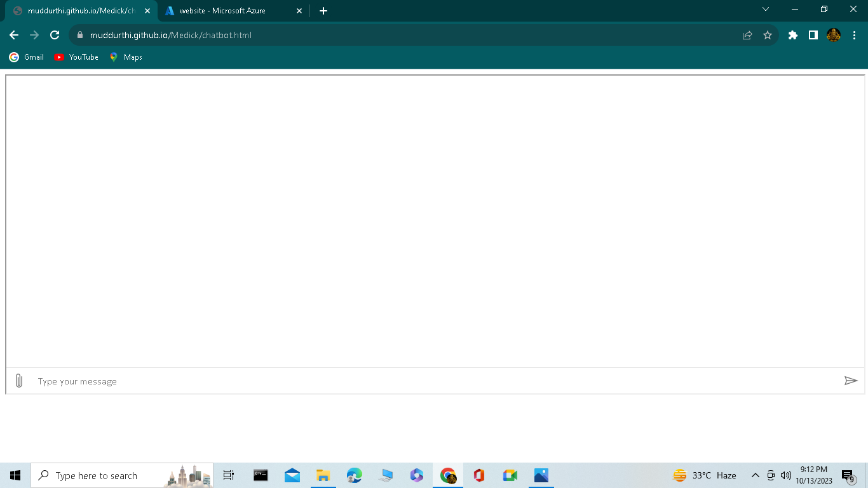Click the speaker volume icon in system tray
Image resolution: width=868 pixels, height=488 pixels.
pos(785,475)
